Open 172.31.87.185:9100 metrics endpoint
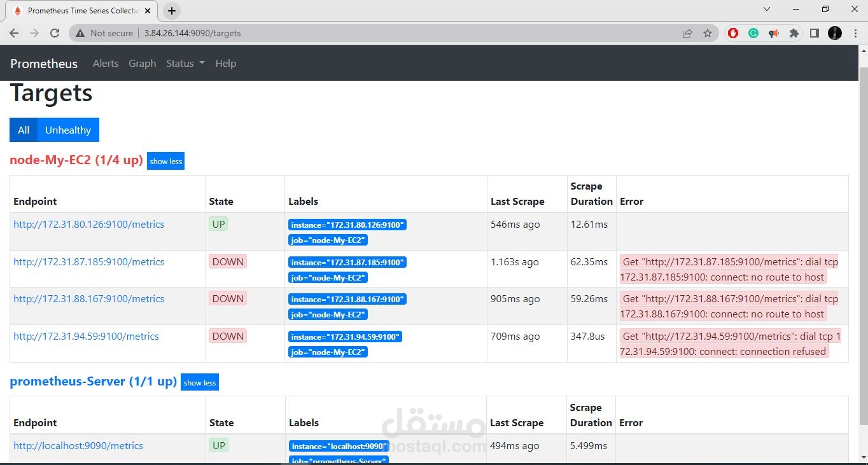This screenshot has height=465, width=868. [x=89, y=262]
